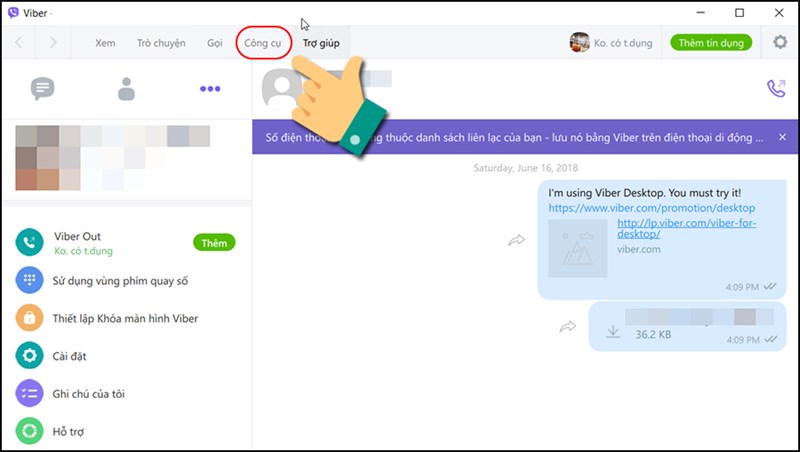
Task: Select Sử dụng vùng phím quay số
Action: pos(120,281)
